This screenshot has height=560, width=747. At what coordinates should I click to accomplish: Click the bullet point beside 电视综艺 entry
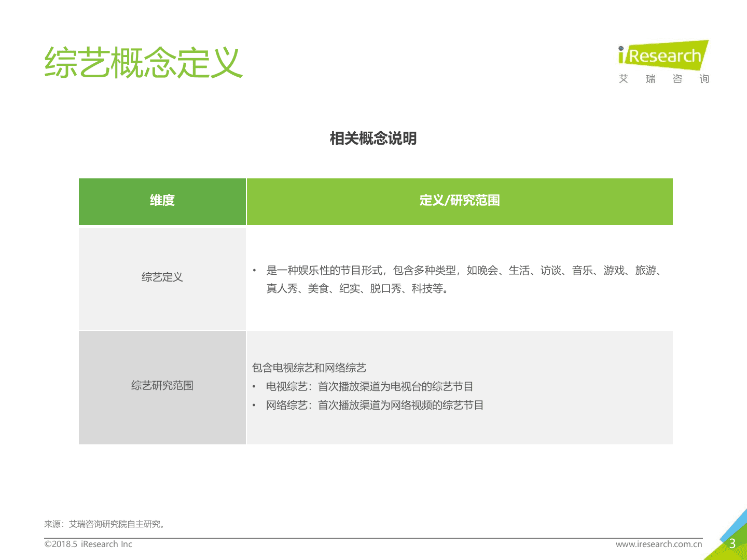pyautogui.click(x=254, y=386)
